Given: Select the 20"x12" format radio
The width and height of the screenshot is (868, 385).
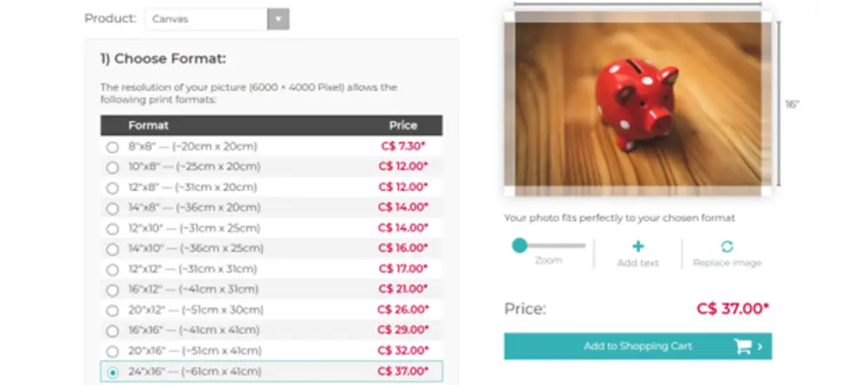Looking at the screenshot, I should click(112, 310).
